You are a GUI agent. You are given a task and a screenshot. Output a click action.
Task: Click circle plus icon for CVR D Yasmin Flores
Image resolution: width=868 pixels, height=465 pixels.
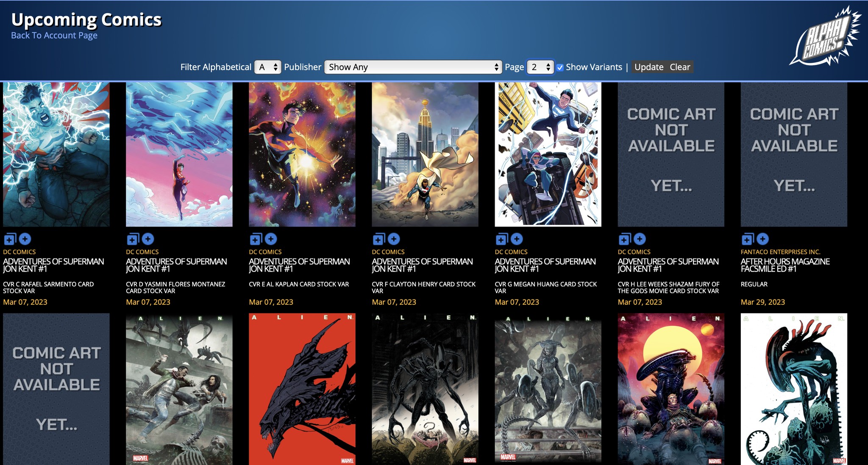point(148,239)
